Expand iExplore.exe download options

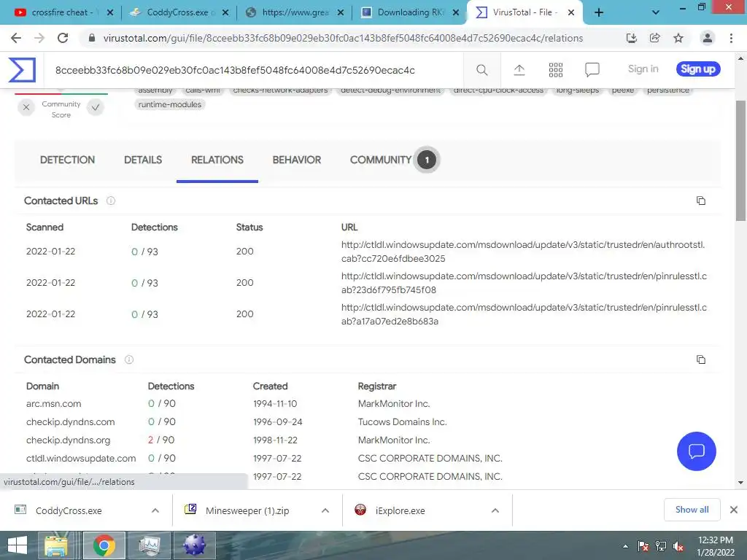click(x=495, y=510)
